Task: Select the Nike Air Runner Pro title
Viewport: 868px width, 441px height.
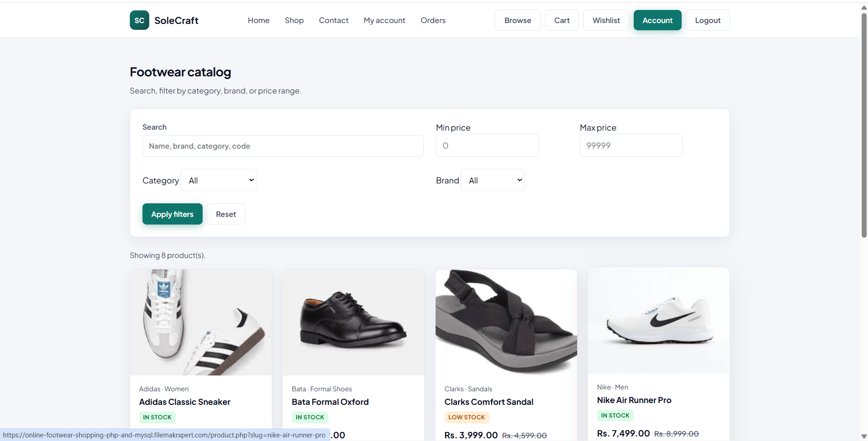Action: coord(634,400)
